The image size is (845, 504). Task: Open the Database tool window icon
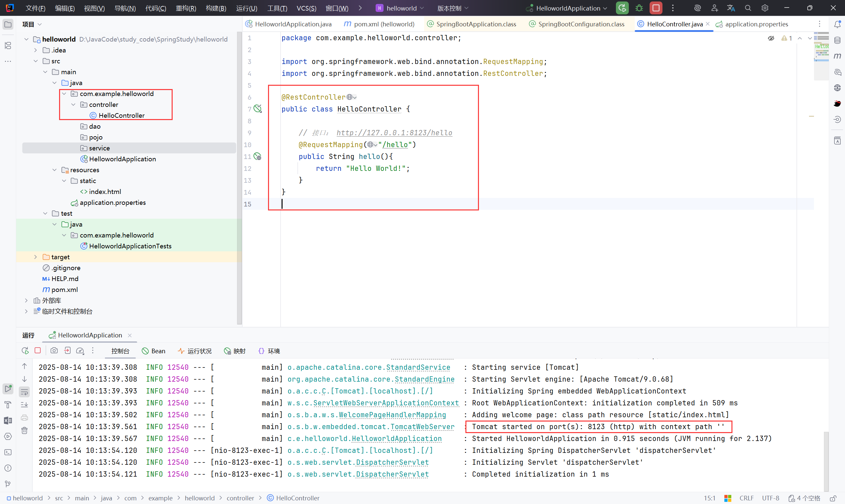(837, 41)
